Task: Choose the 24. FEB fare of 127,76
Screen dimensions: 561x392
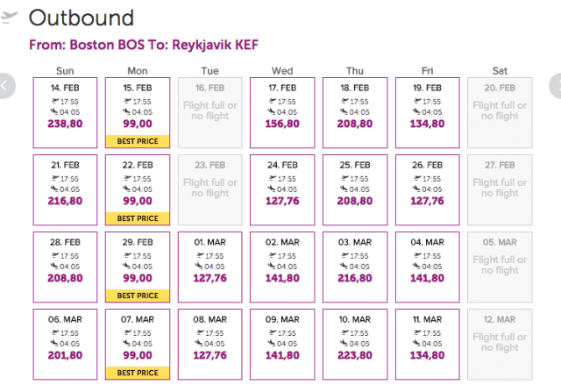Action: point(282,189)
